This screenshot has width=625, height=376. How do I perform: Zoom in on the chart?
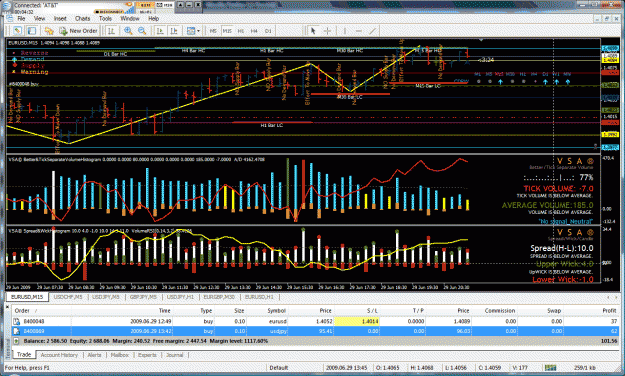pos(128,31)
